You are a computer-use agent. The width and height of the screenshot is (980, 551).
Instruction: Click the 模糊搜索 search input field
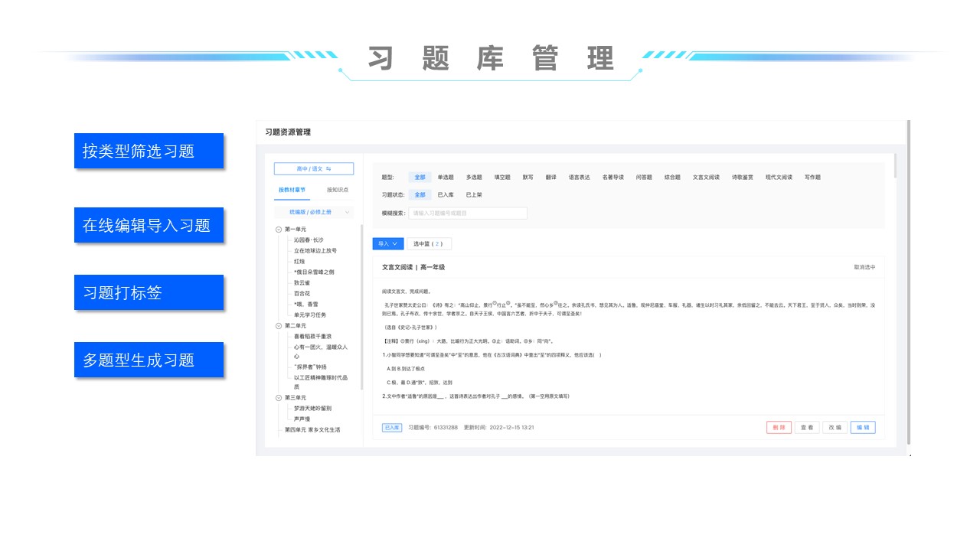pos(467,214)
